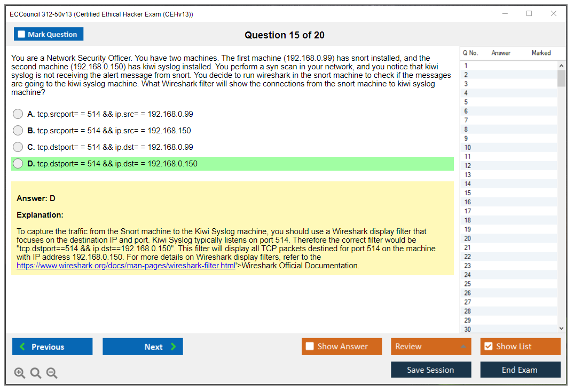Click the question list scroll up arrow
Screen dimensions: 574x392
point(561,66)
